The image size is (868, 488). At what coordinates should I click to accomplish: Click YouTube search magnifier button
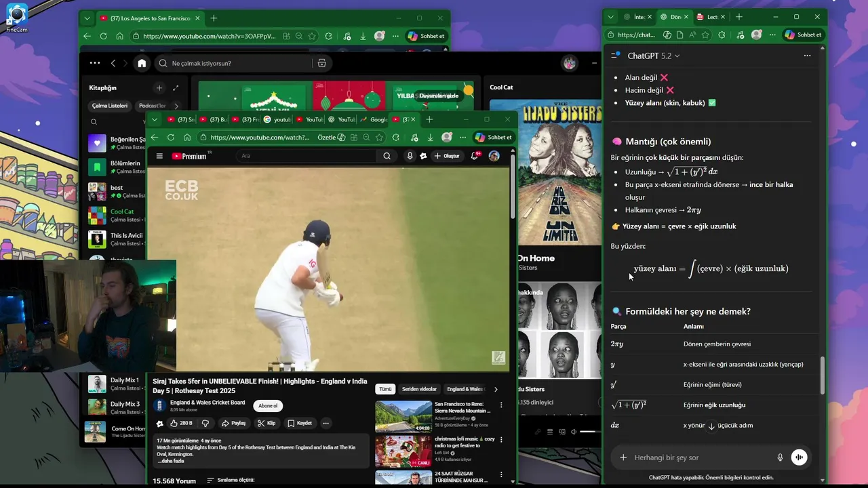(387, 156)
